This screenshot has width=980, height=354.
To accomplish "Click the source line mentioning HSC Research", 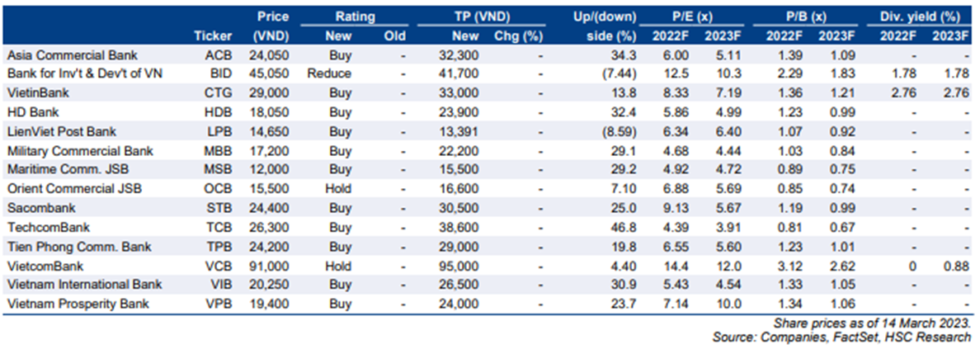I will [x=841, y=337].
